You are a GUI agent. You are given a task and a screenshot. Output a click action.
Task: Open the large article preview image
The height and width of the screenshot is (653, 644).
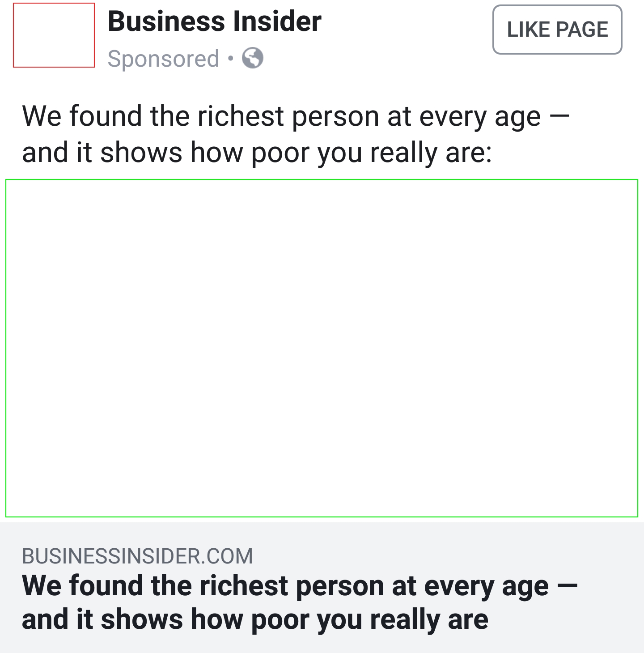tap(322, 348)
